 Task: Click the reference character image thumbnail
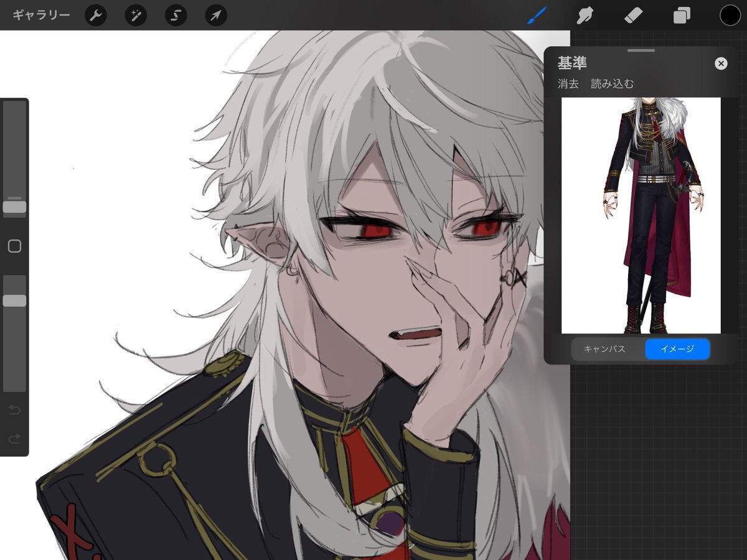(641, 215)
